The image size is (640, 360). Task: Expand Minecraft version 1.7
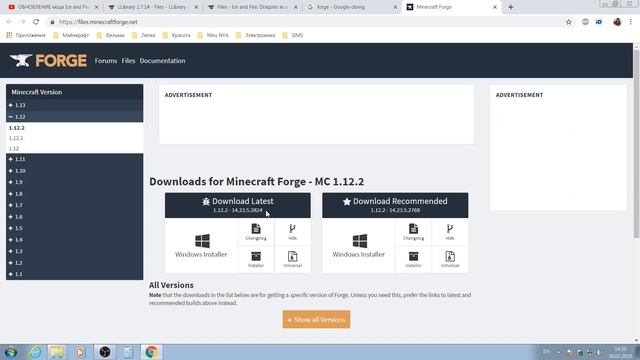tap(75, 205)
